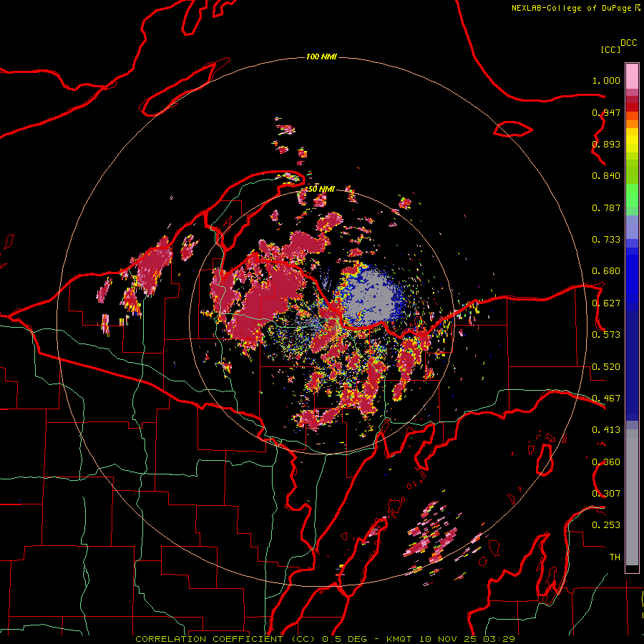Click the 0.360 scale value
Screen dimensions: 644x644
tap(606, 462)
